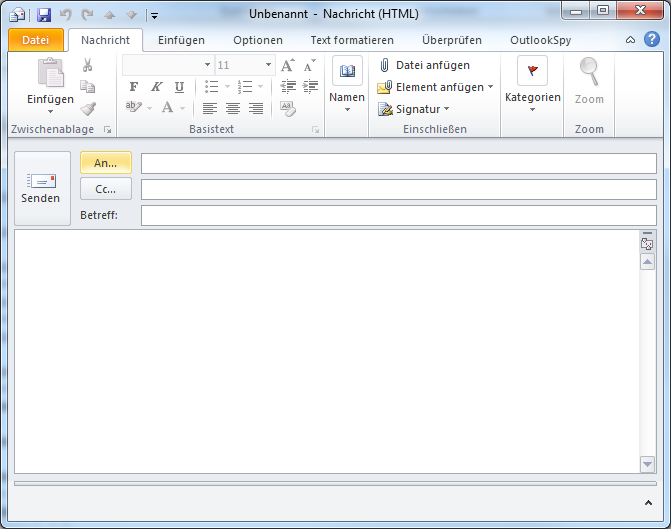This screenshot has height=529, width=671.
Task: Click the An... recipients button
Action: (x=106, y=163)
